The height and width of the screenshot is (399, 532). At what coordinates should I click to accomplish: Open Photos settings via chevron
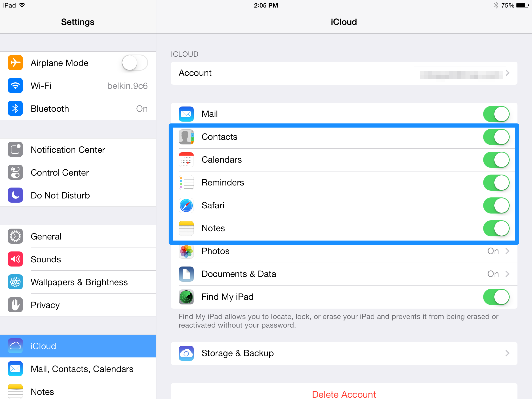click(507, 251)
